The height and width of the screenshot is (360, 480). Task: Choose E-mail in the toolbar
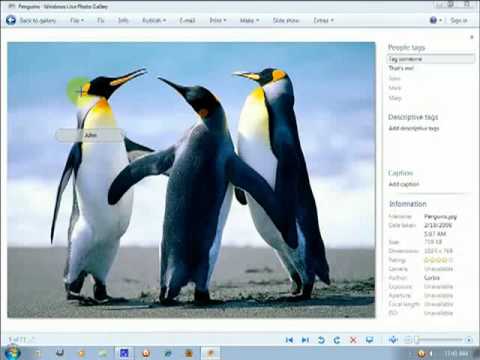(187, 20)
